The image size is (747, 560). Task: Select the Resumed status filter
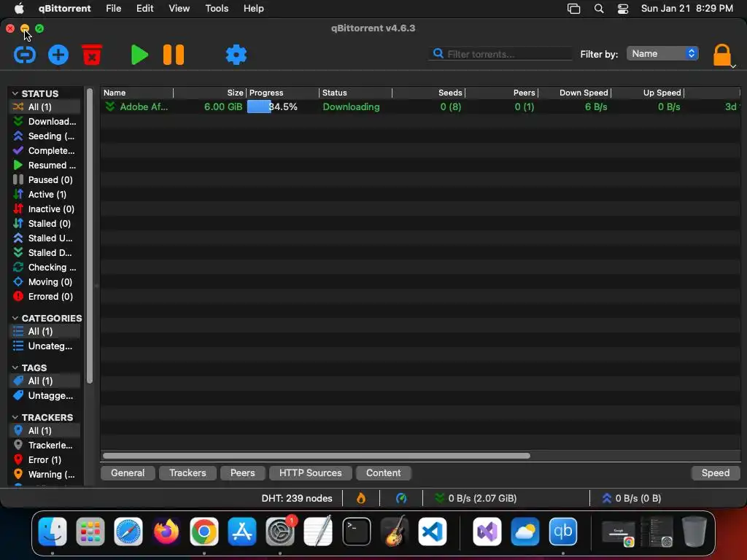45,166
